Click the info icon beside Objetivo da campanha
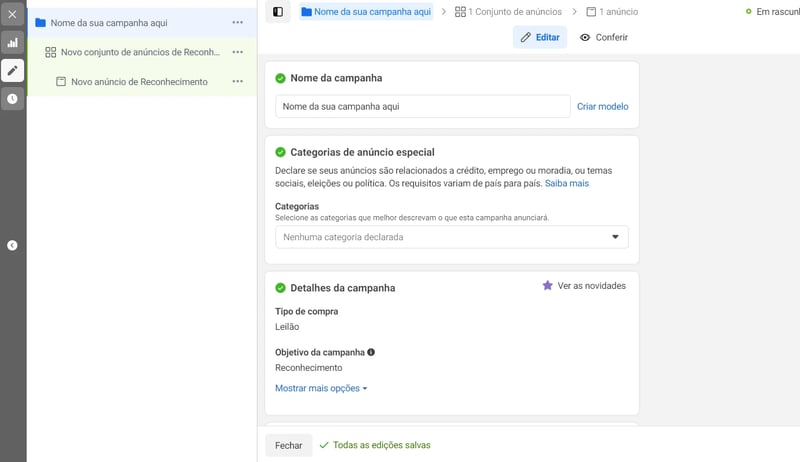This screenshot has height=462, width=800. (x=371, y=352)
